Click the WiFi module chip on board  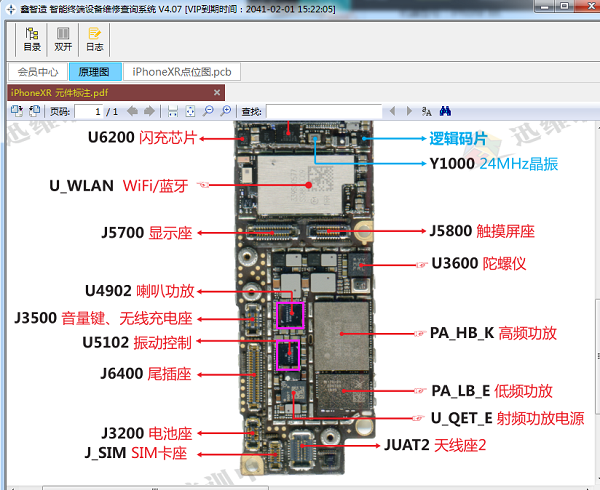(x=305, y=184)
